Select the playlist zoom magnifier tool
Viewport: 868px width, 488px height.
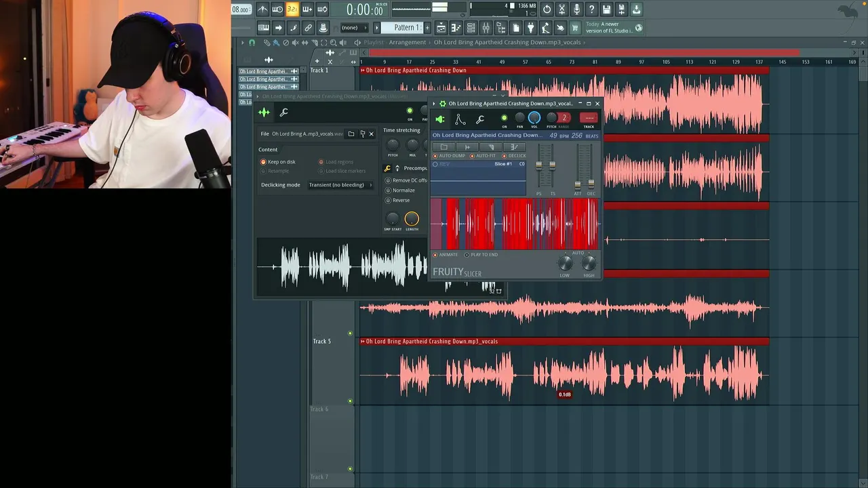[x=333, y=42]
